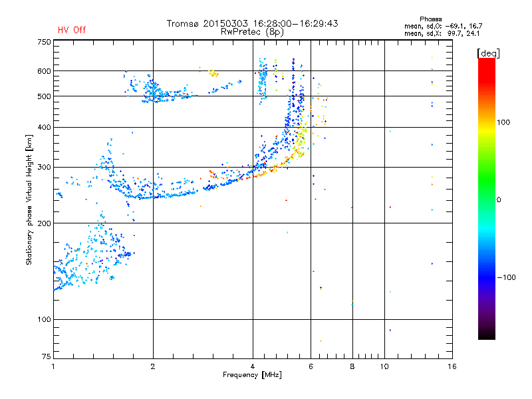
Task: Click the "6" frequency axis tick label
Action: 311,366
